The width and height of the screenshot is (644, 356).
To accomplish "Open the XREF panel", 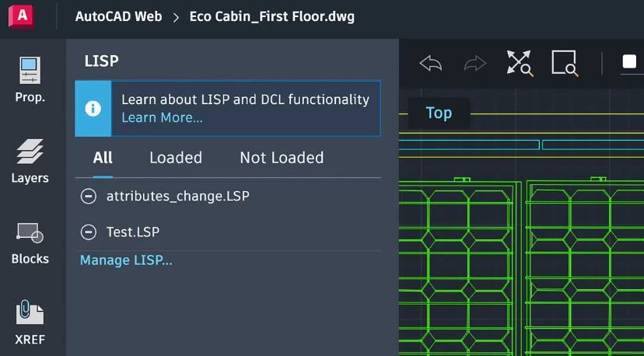I will [x=30, y=312].
